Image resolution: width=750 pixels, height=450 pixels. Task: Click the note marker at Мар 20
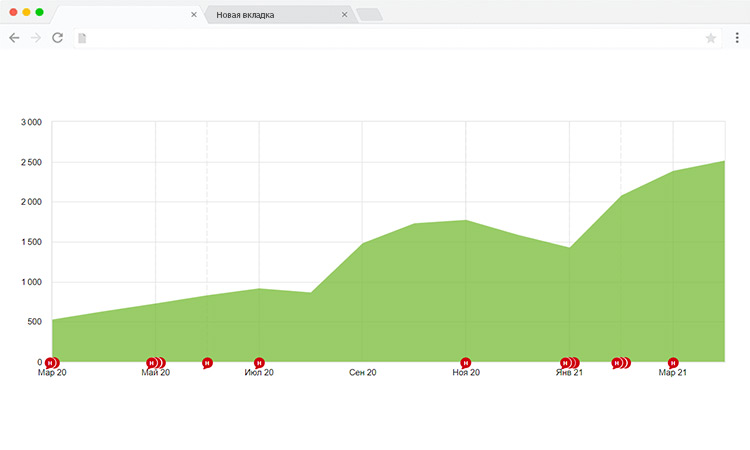point(51,363)
